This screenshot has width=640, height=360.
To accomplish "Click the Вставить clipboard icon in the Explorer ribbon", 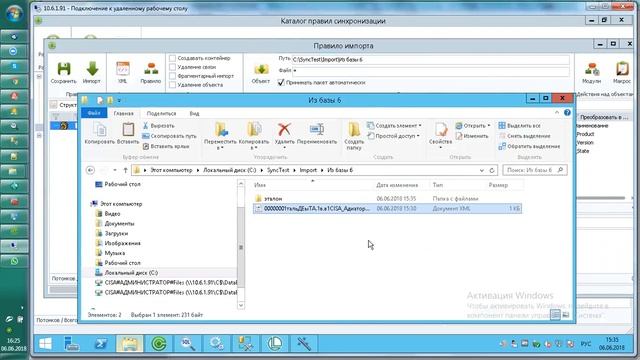I will pyautogui.click(x=128, y=130).
